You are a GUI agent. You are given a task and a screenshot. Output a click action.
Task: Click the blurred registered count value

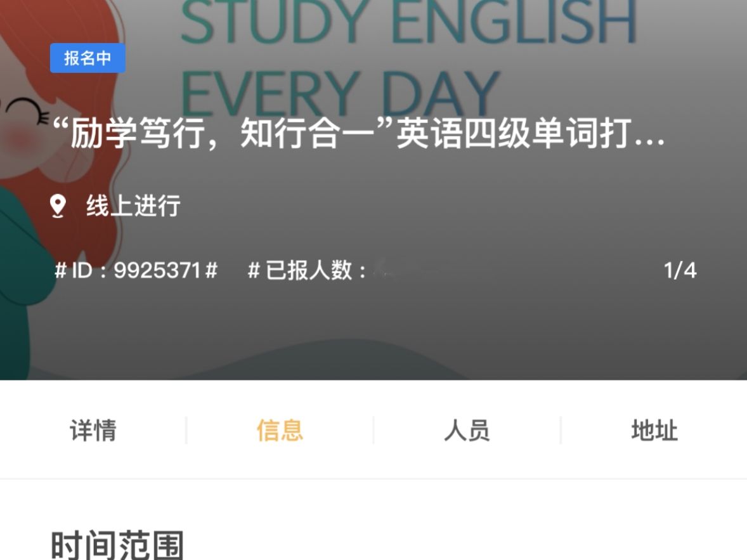431,271
